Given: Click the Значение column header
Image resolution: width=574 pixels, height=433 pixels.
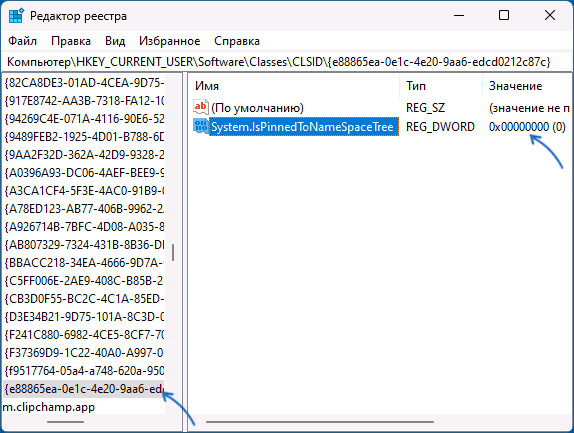Looking at the screenshot, I should [527, 86].
